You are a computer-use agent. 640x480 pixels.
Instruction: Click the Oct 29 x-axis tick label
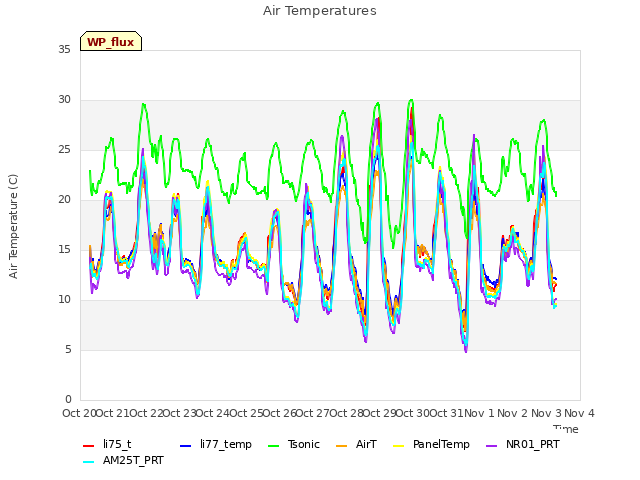[380, 413]
